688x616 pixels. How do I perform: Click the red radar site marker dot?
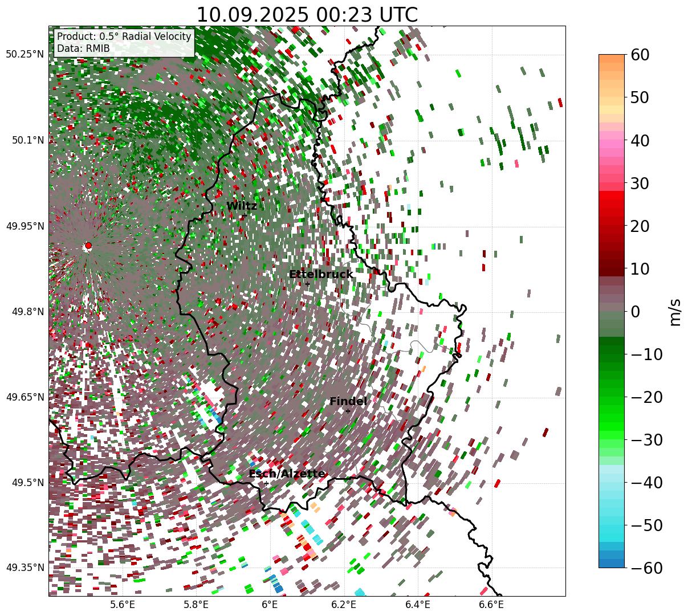pyautogui.click(x=88, y=246)
